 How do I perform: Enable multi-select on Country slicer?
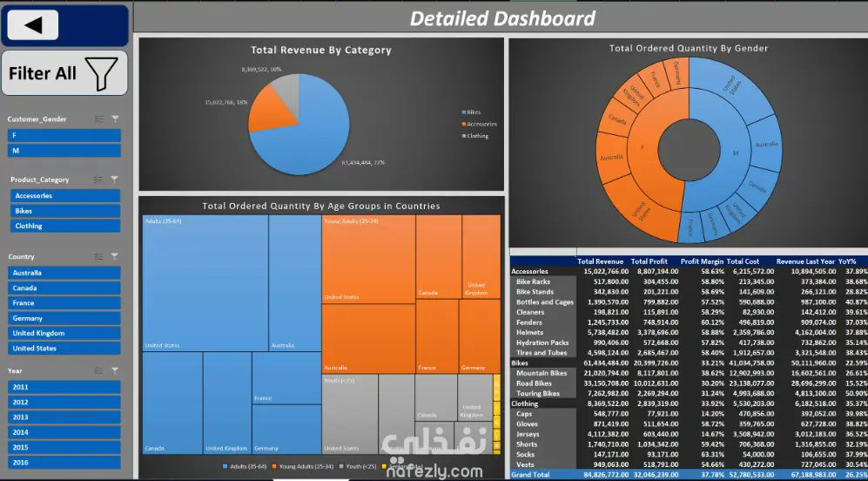tap(98, 256)
